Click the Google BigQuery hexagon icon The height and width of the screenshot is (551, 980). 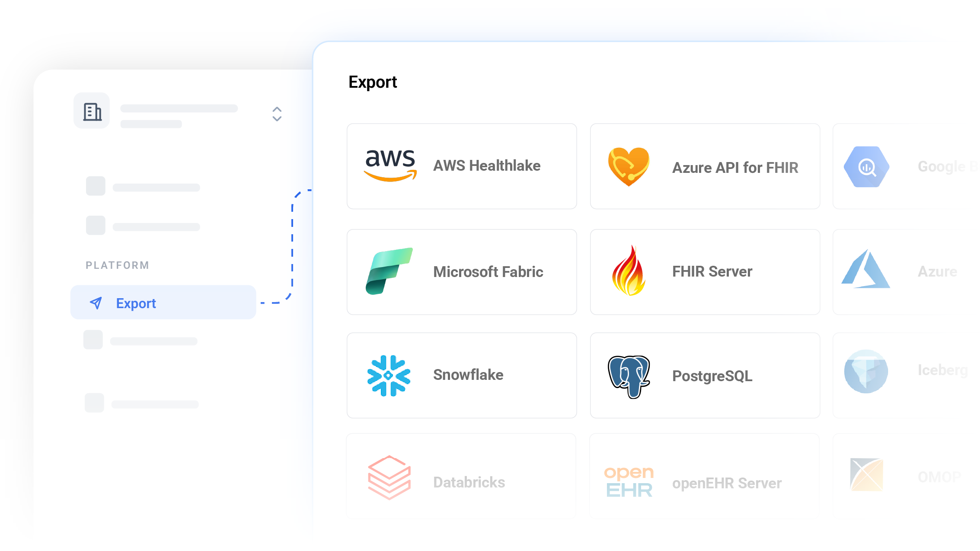[866, 167]
